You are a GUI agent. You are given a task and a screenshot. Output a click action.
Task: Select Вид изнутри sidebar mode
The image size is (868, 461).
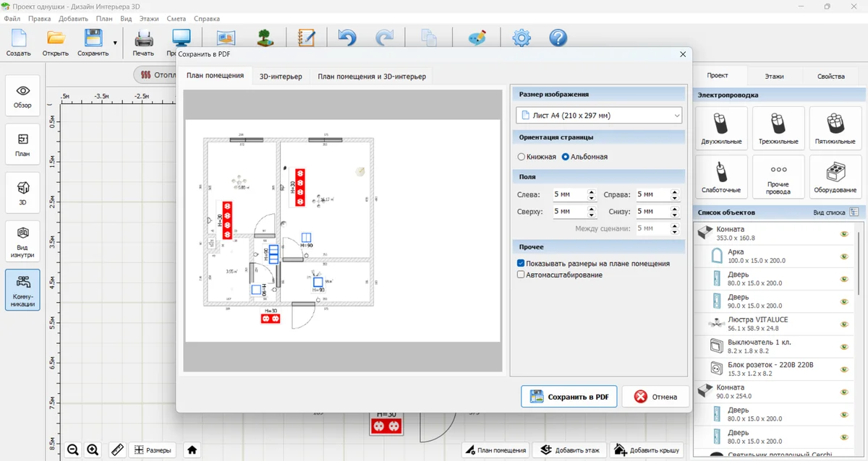[x=22, y=241]
